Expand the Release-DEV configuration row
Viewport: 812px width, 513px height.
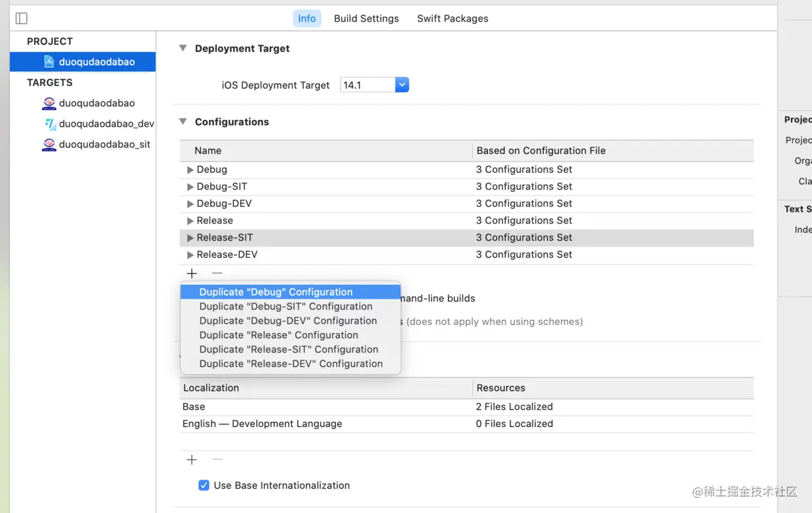190,255
